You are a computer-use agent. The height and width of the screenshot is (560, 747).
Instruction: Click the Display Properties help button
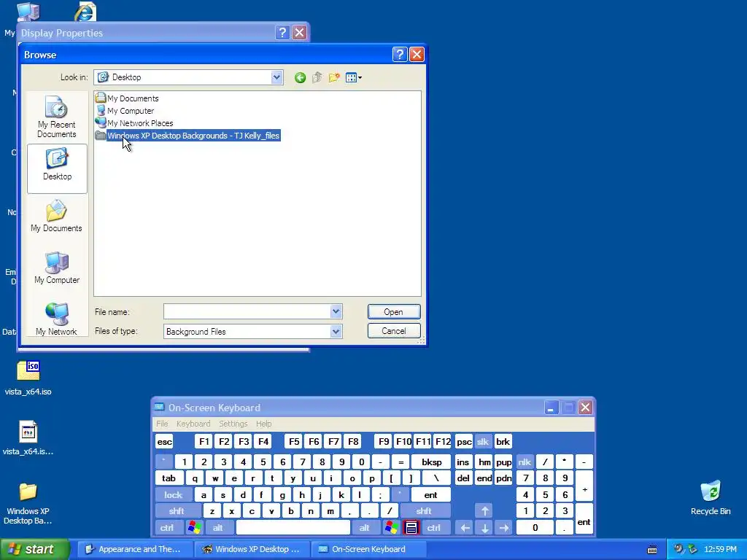point(282,32)
